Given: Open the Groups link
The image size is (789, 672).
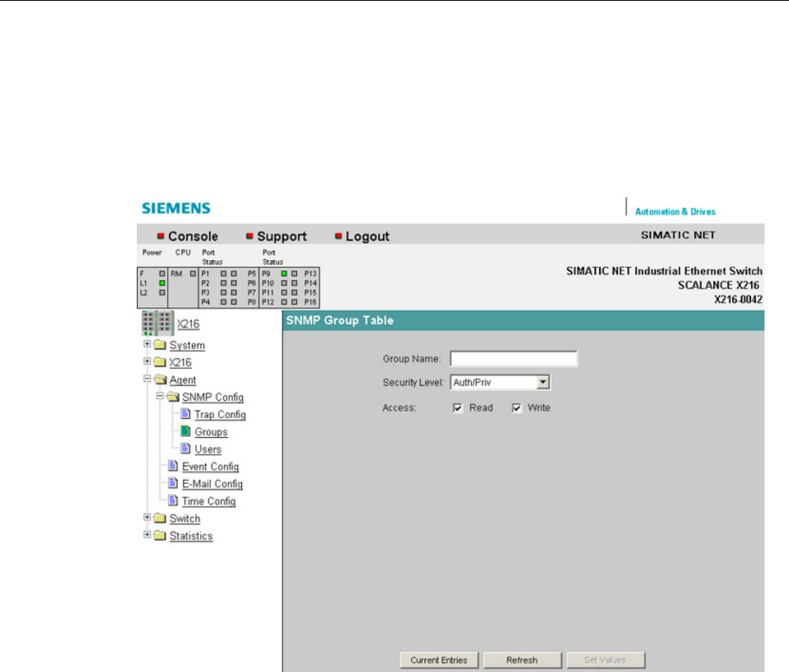Looking at the screenshot, I should click(211, 432).
